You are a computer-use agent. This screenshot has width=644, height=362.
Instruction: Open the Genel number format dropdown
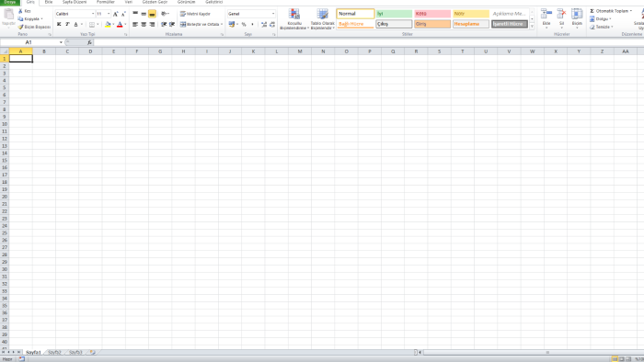pyautogui.click(x=273, y=14)
